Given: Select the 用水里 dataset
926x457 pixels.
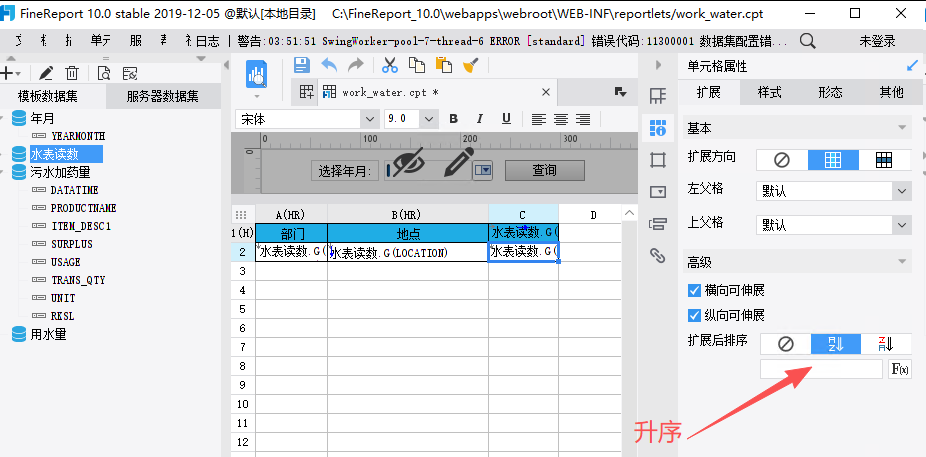Looking at the screenshot, I should (48, 335).
